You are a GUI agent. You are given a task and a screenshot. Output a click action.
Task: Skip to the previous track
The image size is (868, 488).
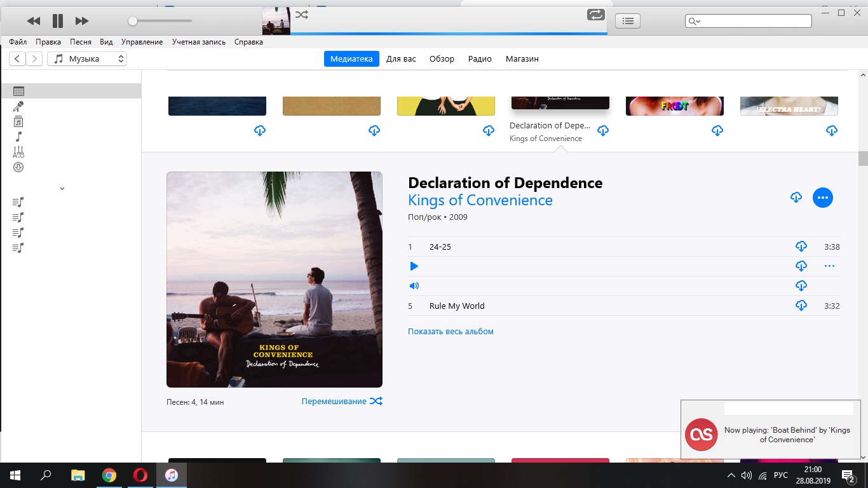(x=34, y=21)
